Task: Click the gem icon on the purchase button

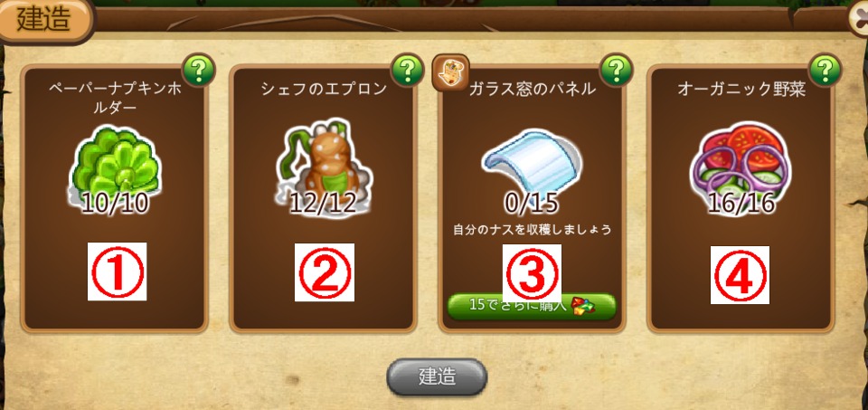Action: [x=580, y=307]
